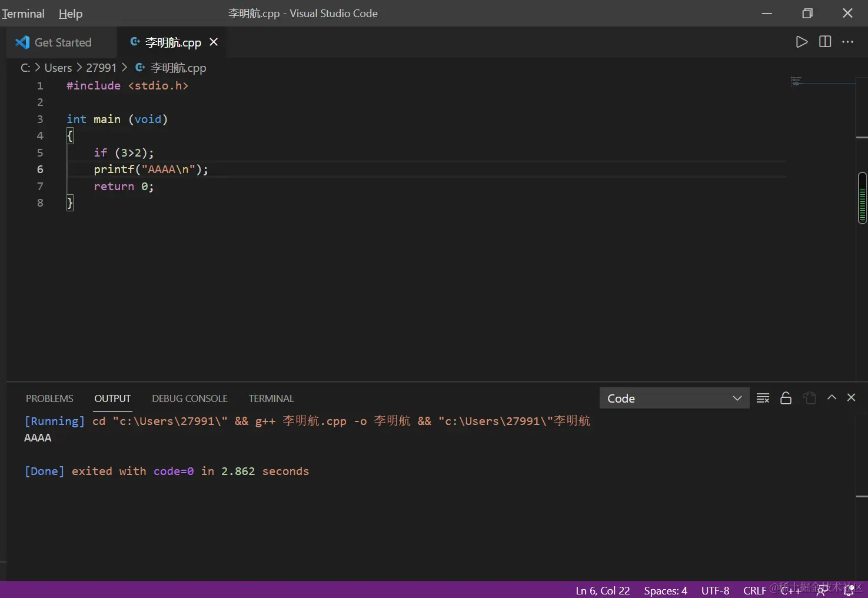Change end-of-line sequence via CRLF
This screenshot has width=868, height=598.
pyautogui.click(x=754, y=590)
